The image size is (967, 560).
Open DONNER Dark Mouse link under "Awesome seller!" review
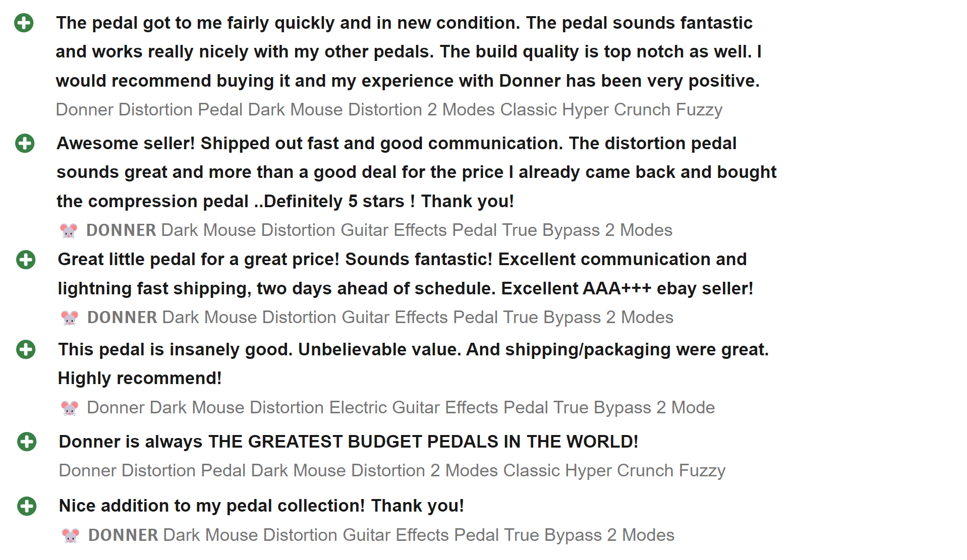coord(379,230)
